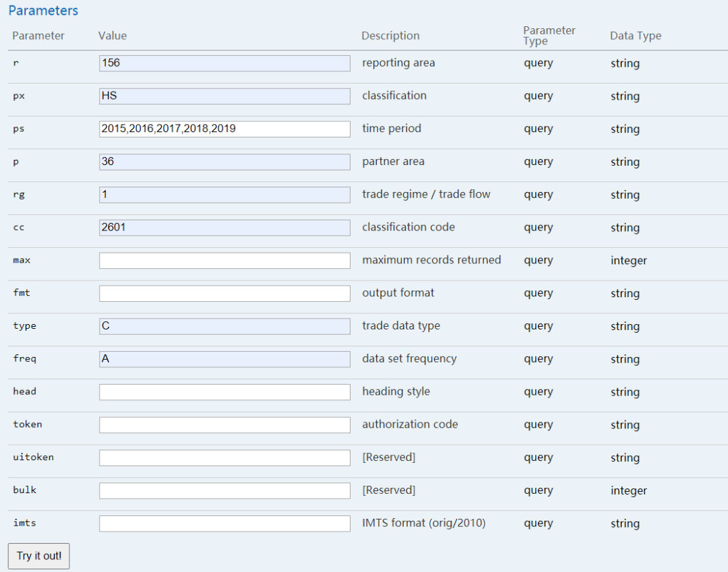Click the 'Data Type' column header
728x572 pixels.
635,36
